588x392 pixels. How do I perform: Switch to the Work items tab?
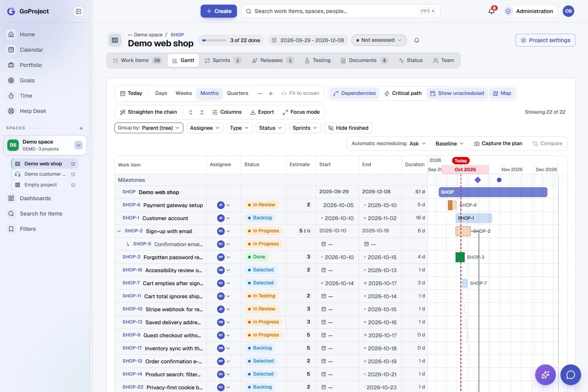tap(137, 60)
